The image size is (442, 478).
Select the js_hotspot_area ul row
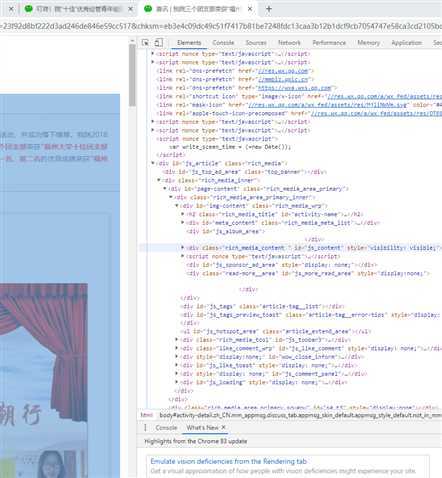click(x=276, y=331)
